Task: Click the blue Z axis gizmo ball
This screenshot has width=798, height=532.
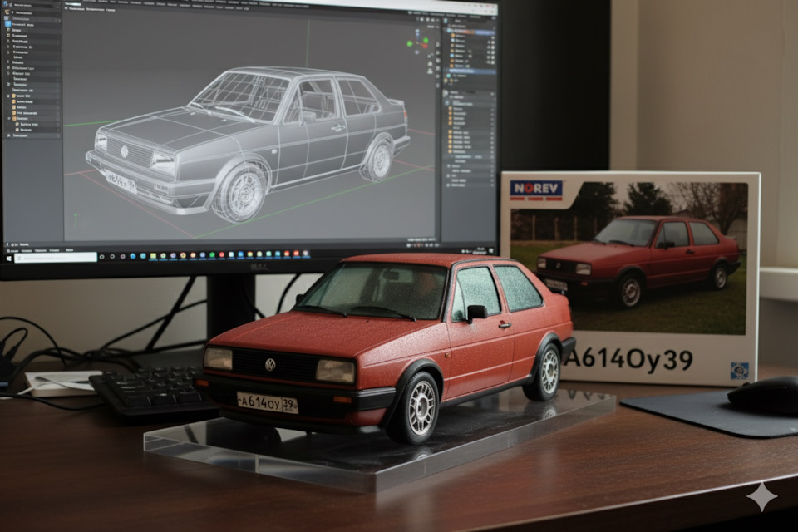Action: point(418,32)
